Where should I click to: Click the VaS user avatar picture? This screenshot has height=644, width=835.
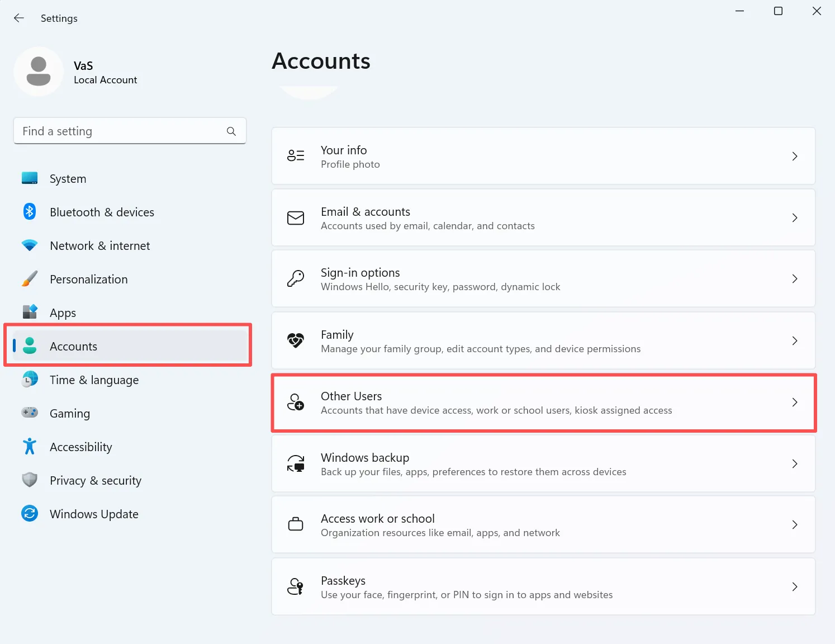tap(39, 72)
